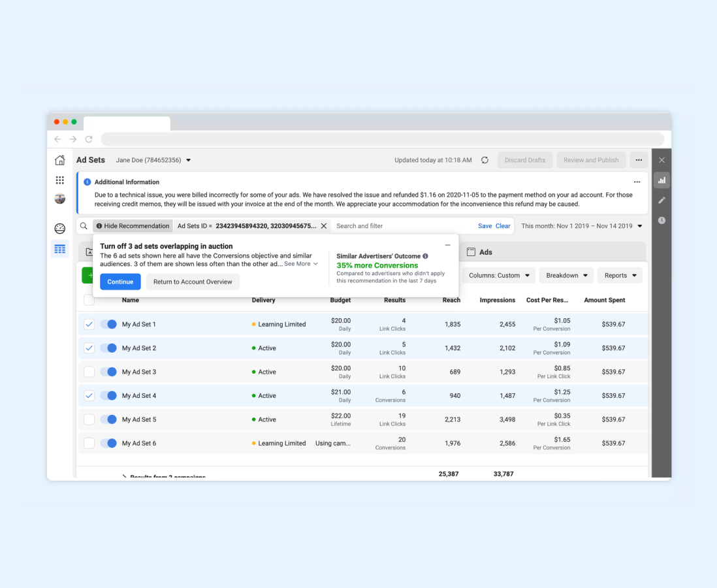Open the charts icon in right panel
This screenshot has height=588, width=717.
661,180
